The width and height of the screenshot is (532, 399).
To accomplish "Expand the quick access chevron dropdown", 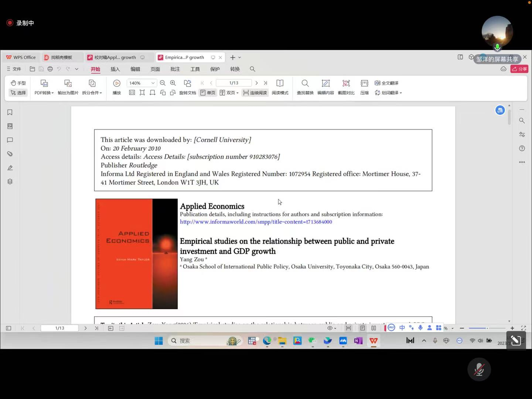I will point(76,69).
